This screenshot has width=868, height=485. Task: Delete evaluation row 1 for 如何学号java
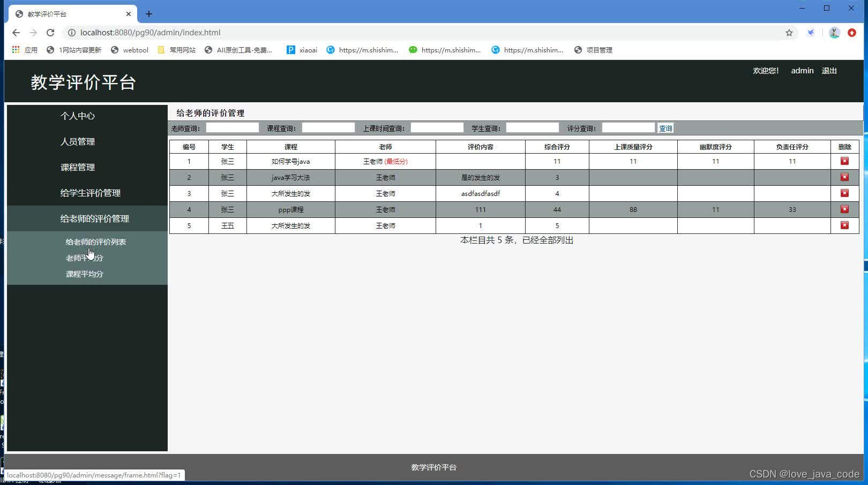pyautogui.click(x=844, y=161)
